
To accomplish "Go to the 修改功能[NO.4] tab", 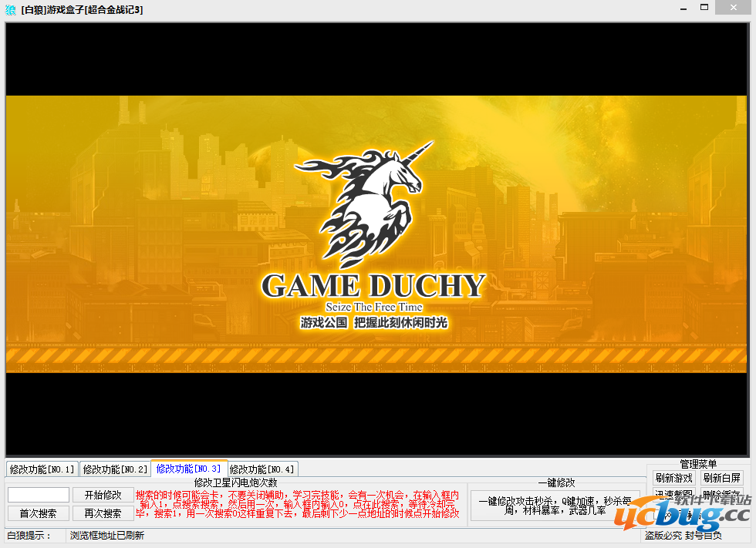I will (x=262, y=469).
